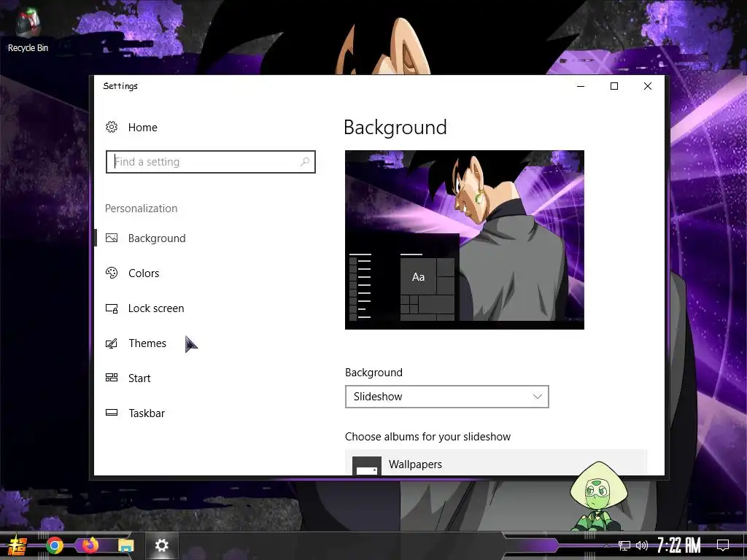Open Home in Settings sidebar
747x560 pixels.
point(142,127)
